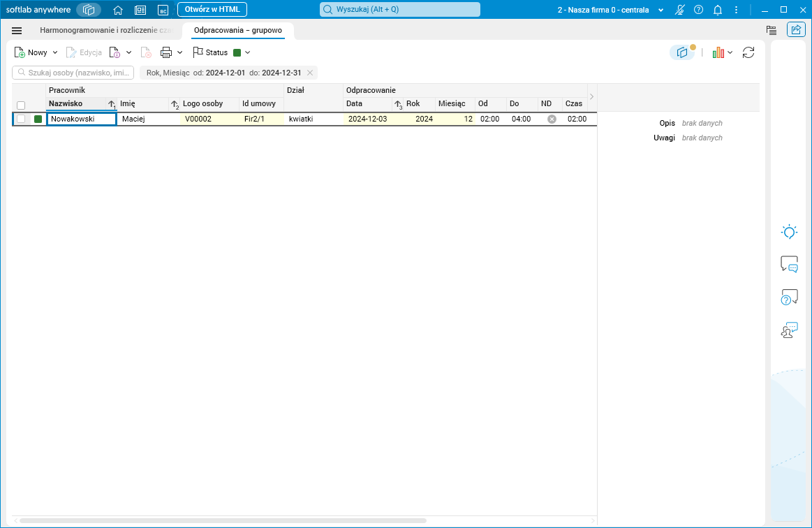Open the three-dot more options menu
This screenshot has height=528, width=812.
coord(736,10)
